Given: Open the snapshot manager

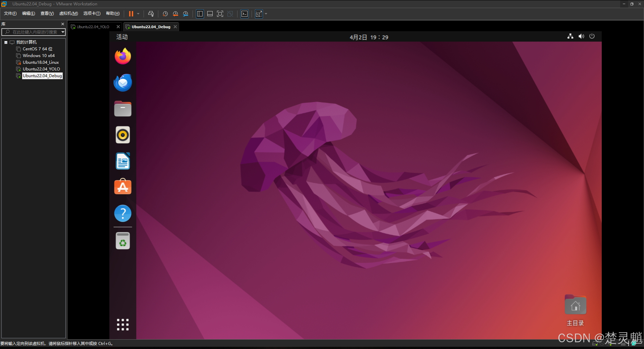Looking at the screenshot, I should 185,14.
